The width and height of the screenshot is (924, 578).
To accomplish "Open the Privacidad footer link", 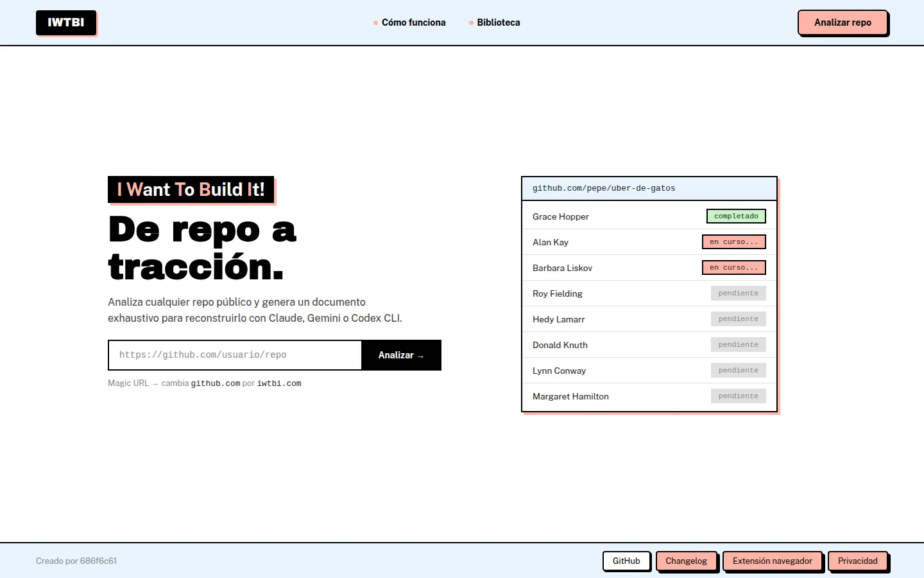I will coord(858,561).
